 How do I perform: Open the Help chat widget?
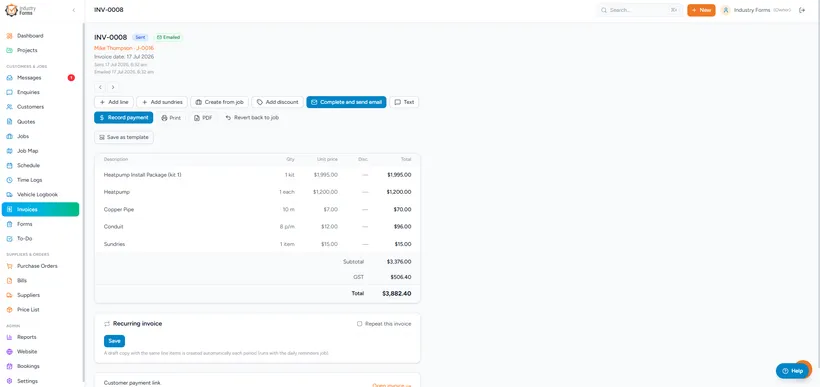point(792,371)
